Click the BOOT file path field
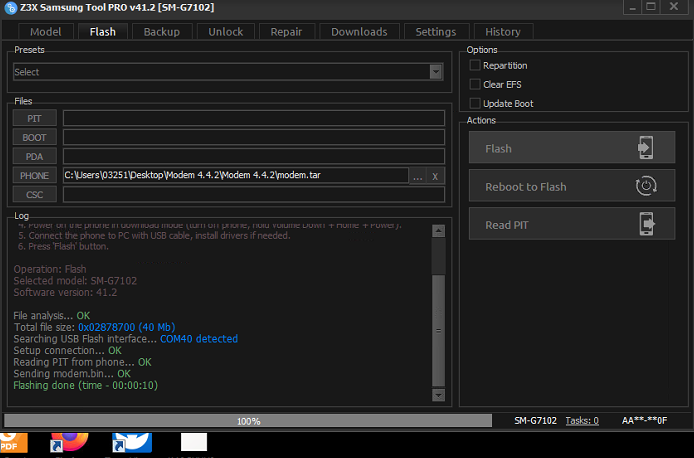Viewport: 694px width, 458px height. pyautogui.click(x=254, y=137)
